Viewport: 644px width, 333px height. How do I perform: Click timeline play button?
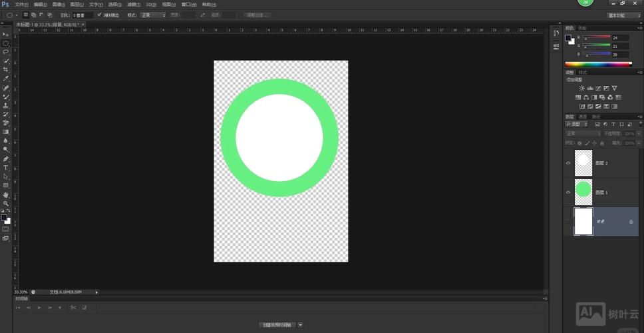click(x=39, y=308)
